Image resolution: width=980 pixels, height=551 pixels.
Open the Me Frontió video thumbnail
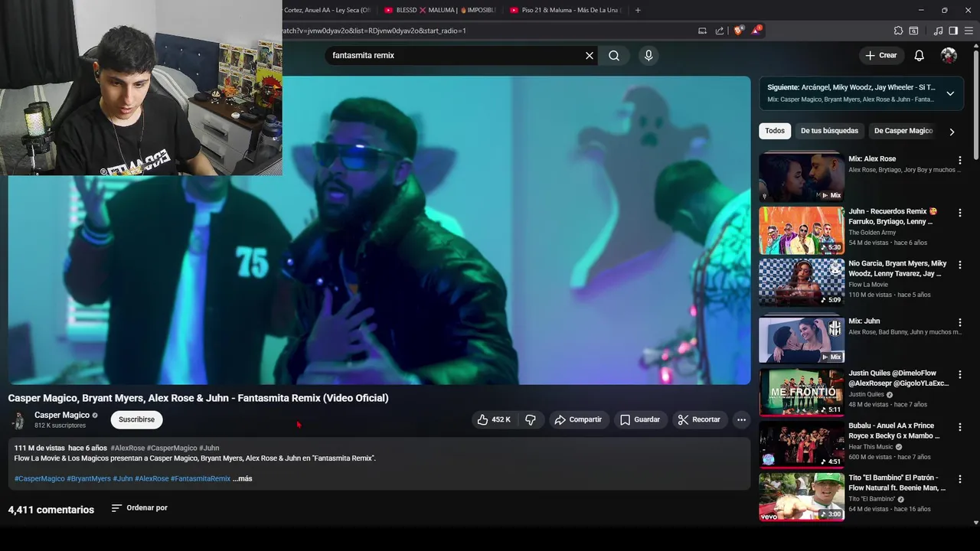tap(802, 392)
